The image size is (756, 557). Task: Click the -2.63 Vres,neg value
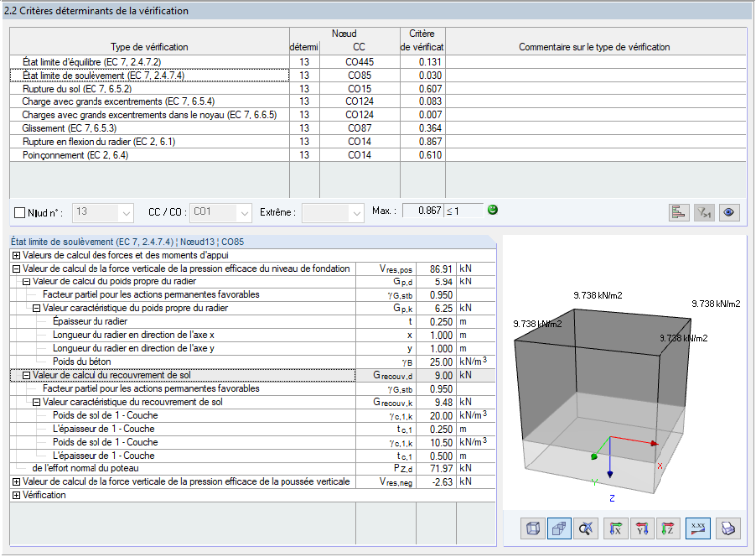436,481
